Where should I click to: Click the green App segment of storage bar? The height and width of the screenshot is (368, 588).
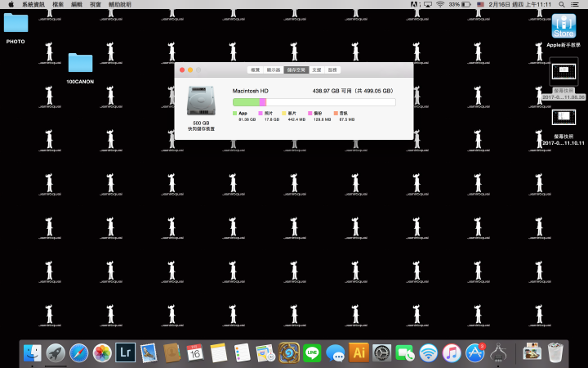coord(245,102)
